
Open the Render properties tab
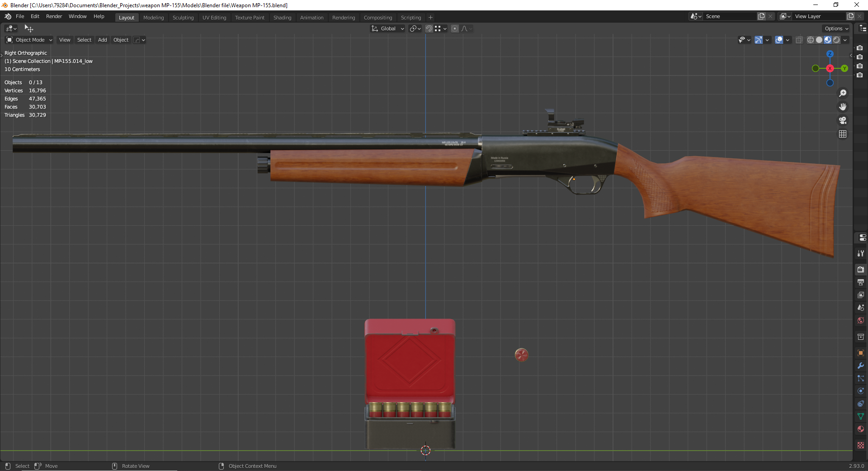pyautogui.click(x=861, y=269)
